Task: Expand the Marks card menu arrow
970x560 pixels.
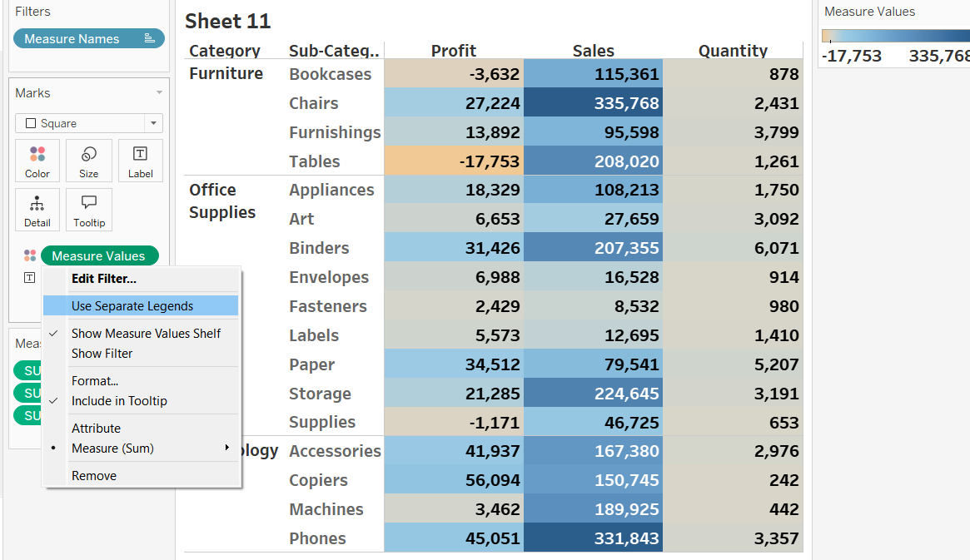Action: [x=159, y=93]
